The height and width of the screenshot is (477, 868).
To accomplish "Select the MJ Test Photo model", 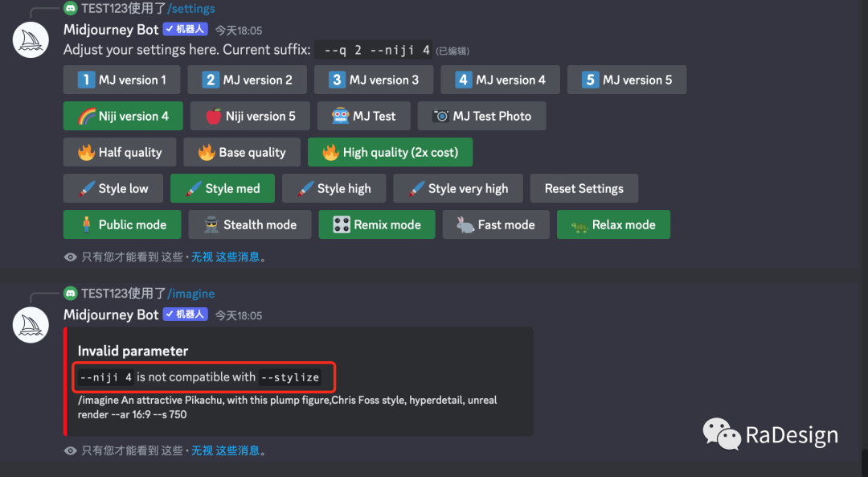I will pyautogui.click(x=481, y=116).
